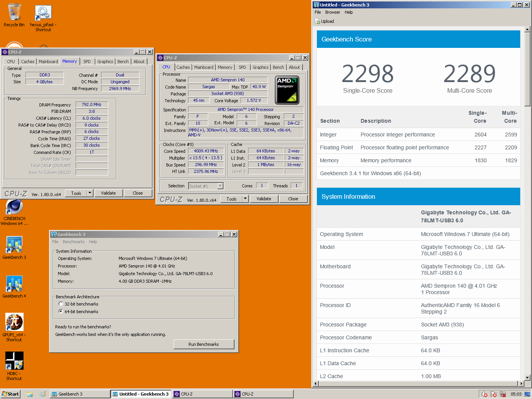Screen dimensions: 532x399
Task: Click results vertical scrollbar down arrow
Action: point(527,378)
